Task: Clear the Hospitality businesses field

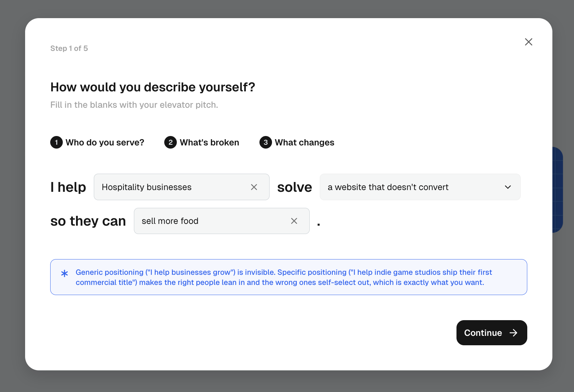Action: pyautogui.click(x=254, y=187)
